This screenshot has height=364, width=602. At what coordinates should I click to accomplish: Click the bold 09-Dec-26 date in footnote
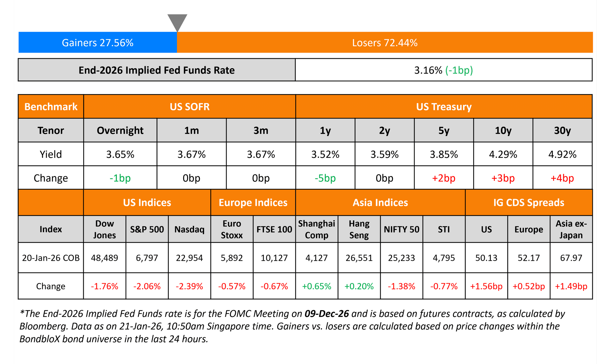point(327,314)
